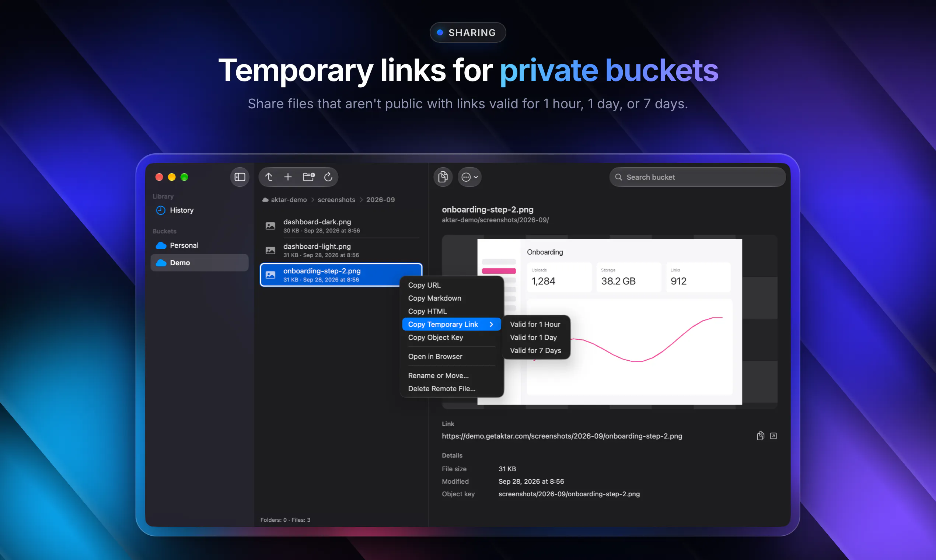Click the upload arrow icon in toolbar
The image size is (936, 560).
[x=269, y=177]
